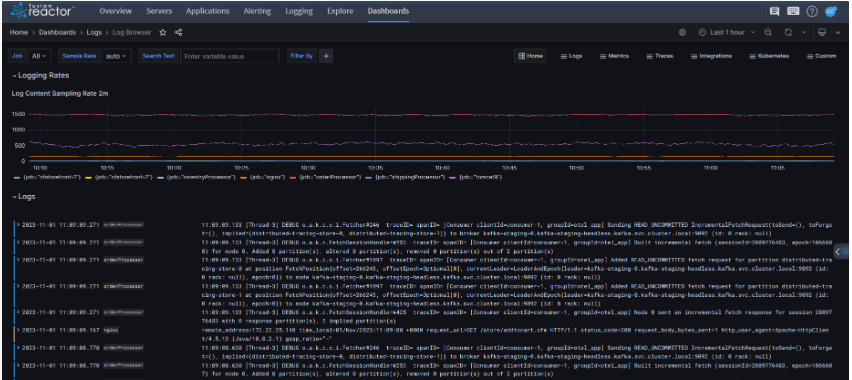The height and width of the screenshot is (380, 852).
Task: Open the Sample Rate auto dropdown
Action: (116, 56)
